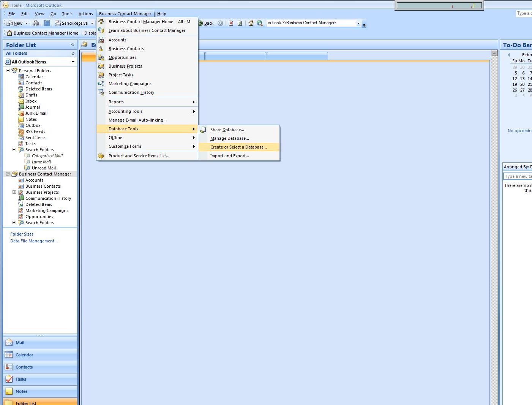Open the All Outlook Items dropdown
Viewport: 532px width, 405px height.
click(x=73, y=62)
